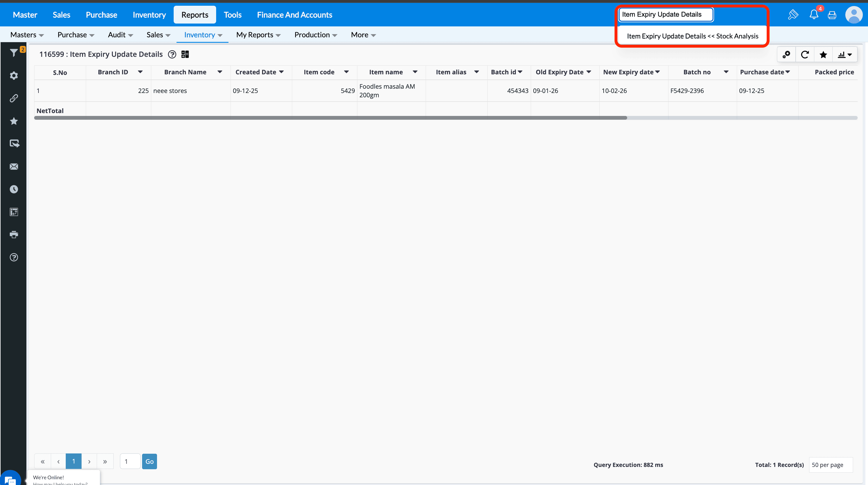Click the sidebar printer icon
The height and width of the screenshot is (485, 868).
click(13, 234)
